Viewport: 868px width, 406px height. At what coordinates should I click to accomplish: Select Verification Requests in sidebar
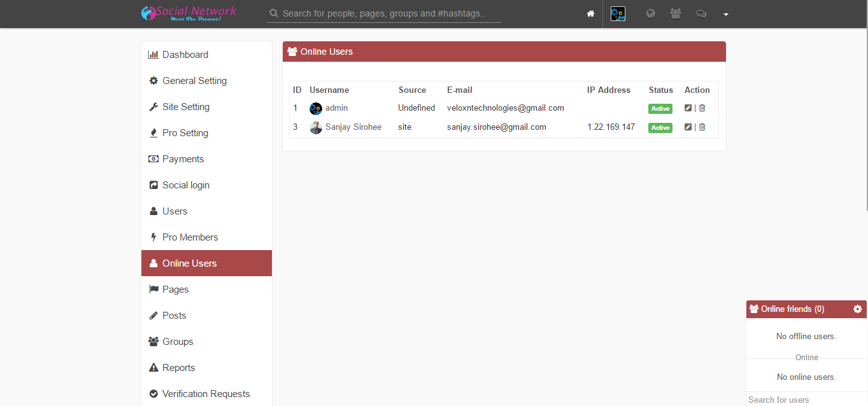click(x=206, y=394)
